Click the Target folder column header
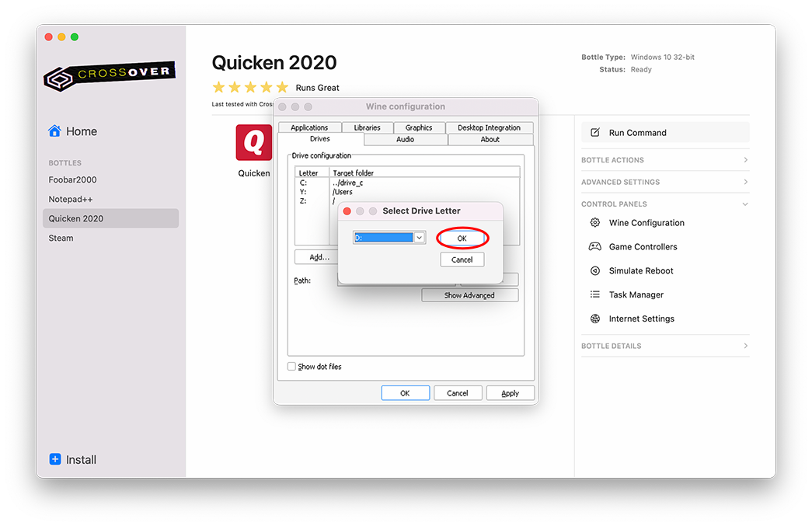 [x=424, y=172]
